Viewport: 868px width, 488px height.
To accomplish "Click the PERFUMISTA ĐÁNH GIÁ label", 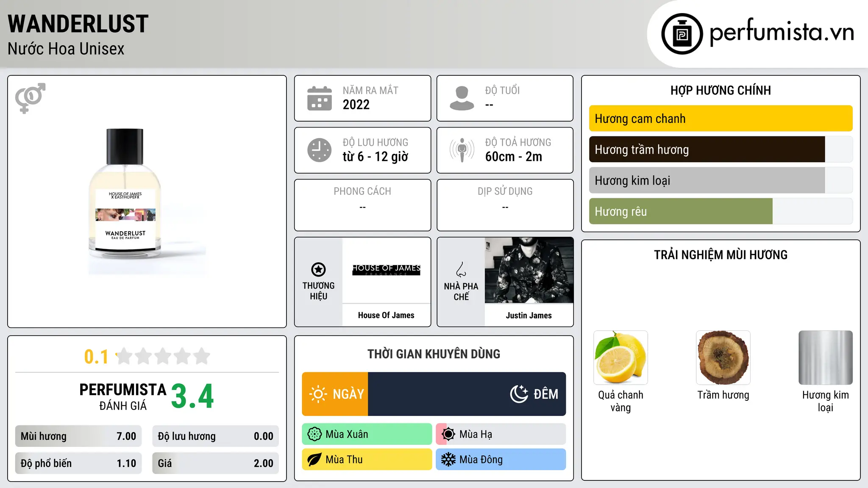I will [123, 396].
